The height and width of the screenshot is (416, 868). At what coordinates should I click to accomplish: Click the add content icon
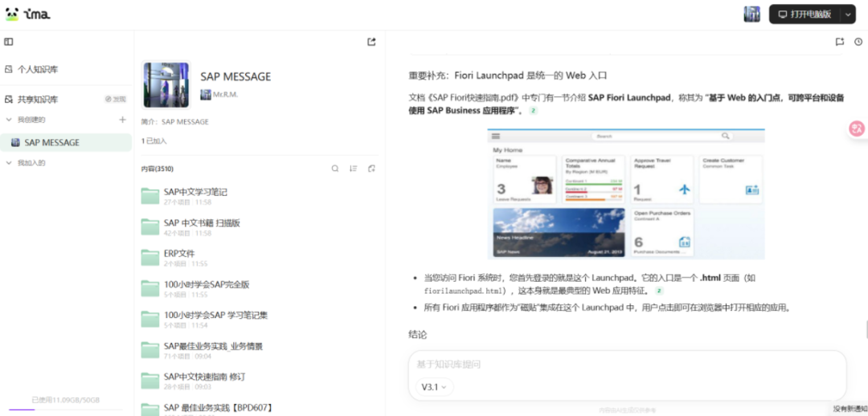371,169
